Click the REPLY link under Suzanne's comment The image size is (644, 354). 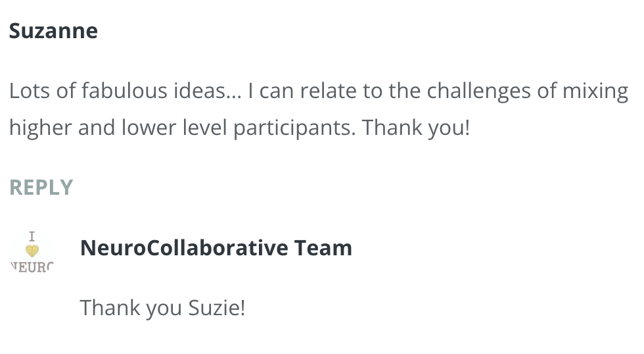[41, 188]
